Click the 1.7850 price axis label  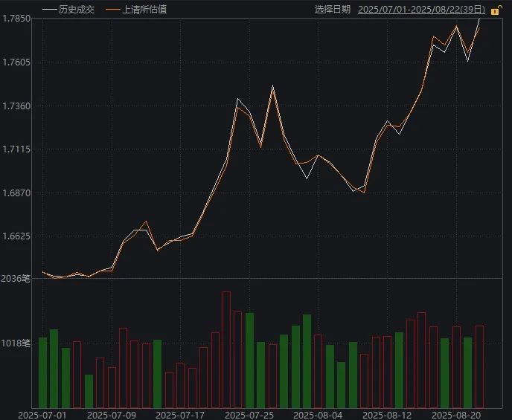16,19
